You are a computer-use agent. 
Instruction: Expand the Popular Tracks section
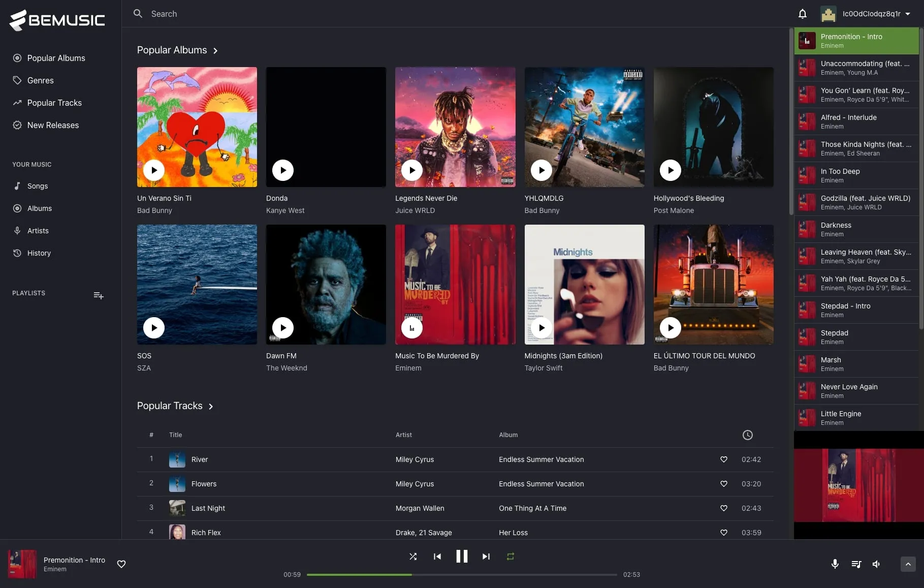click(x=211, y=406)
